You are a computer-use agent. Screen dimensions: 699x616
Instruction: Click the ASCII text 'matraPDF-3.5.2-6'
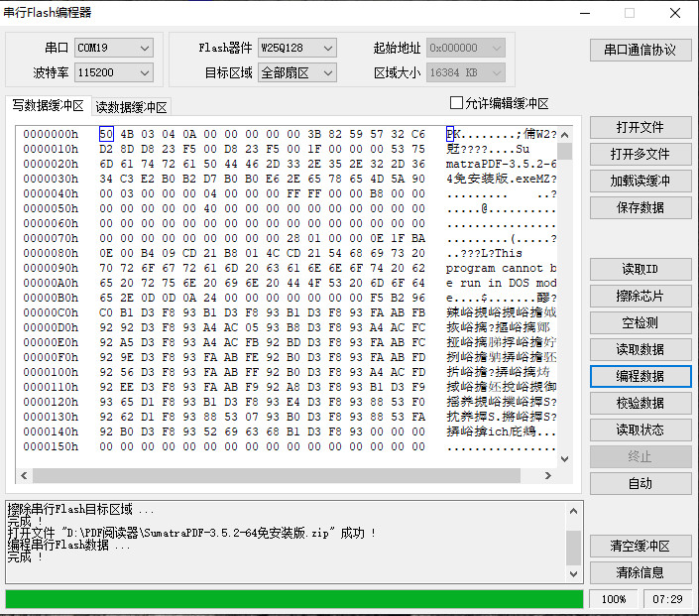coord(501,164)
